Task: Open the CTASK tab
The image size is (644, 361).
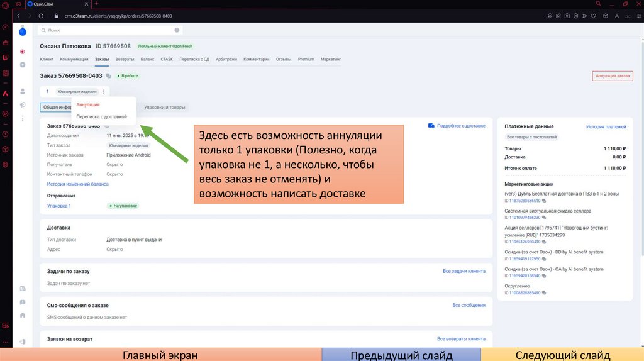Action: click(167, 59)
